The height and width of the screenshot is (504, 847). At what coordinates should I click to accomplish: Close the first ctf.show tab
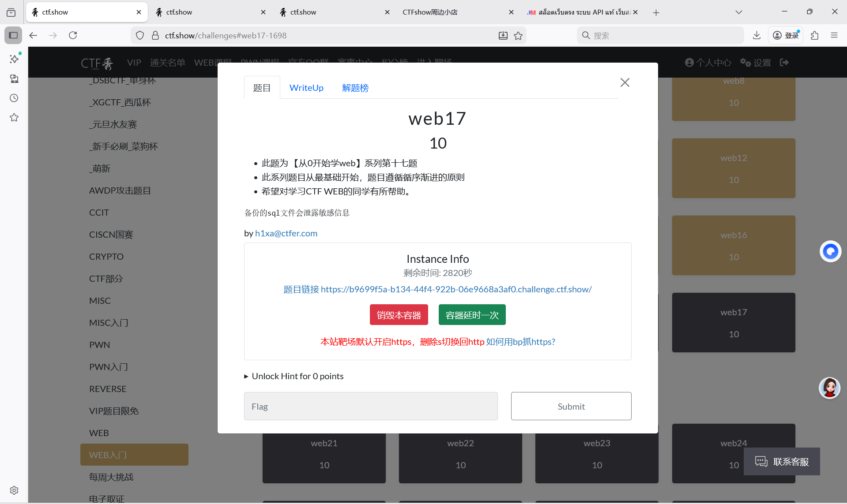139,12
